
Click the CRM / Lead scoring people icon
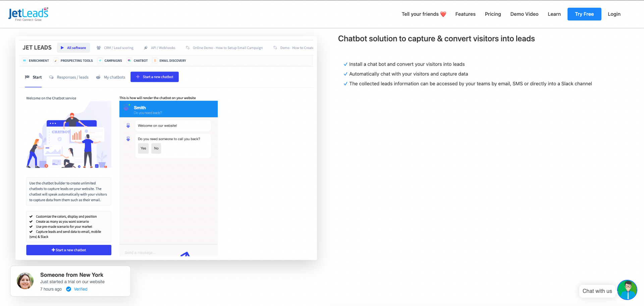99,48
